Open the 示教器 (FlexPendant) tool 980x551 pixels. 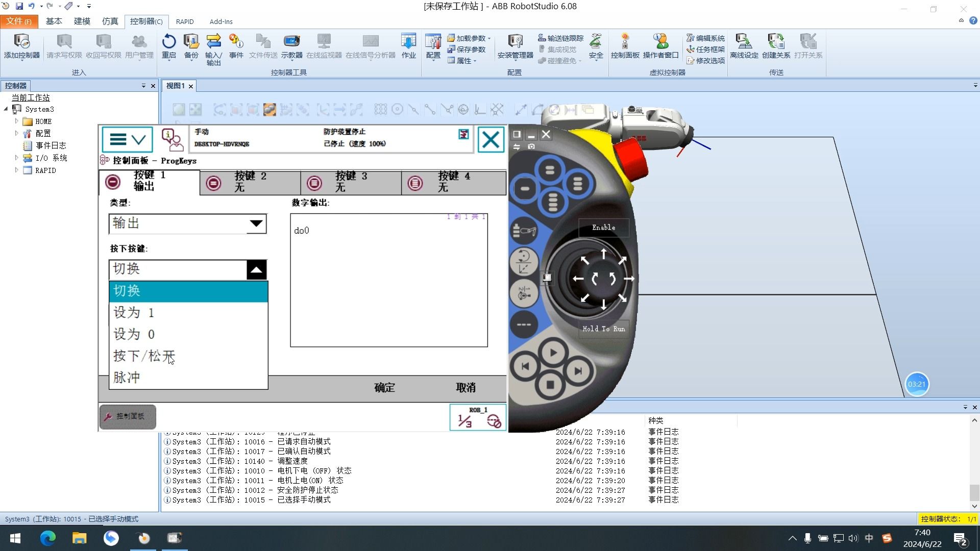point(291,46)
